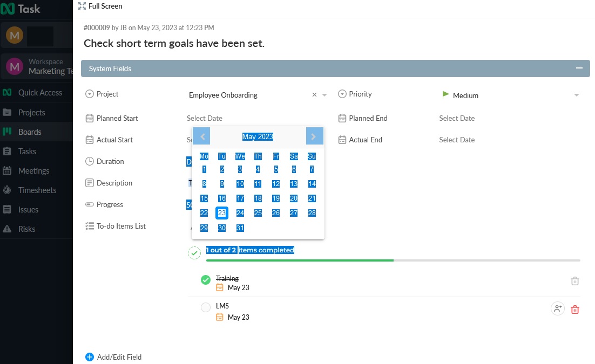Click the Issues list icon

[7, 209]
